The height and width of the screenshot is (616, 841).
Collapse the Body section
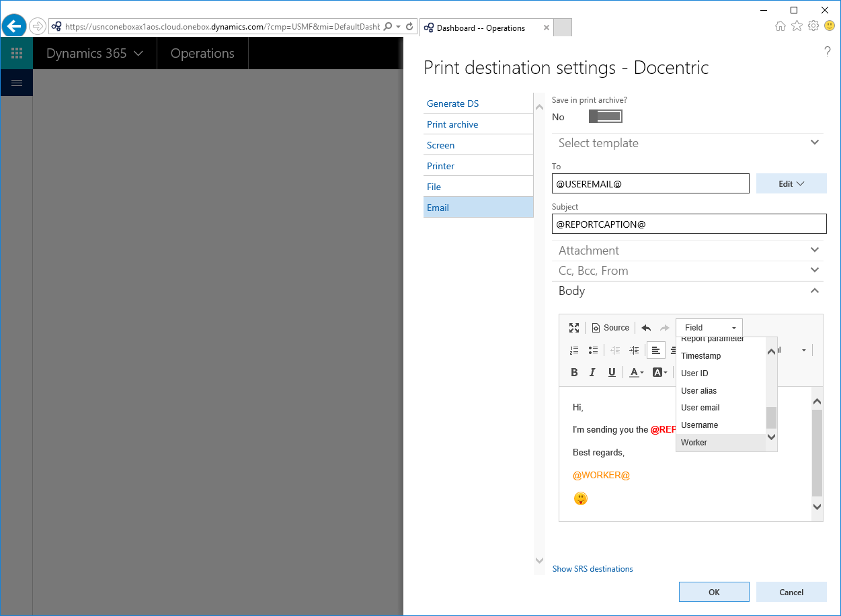[689, 291]
